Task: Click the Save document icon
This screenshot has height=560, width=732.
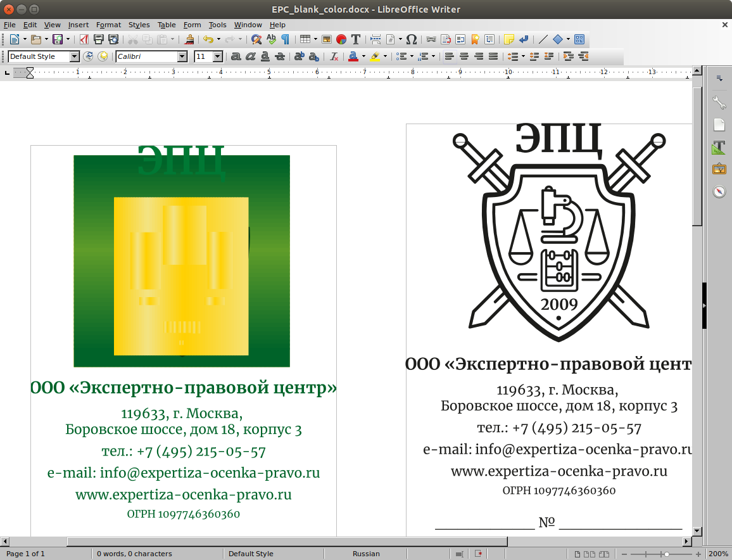Action: 58,39
